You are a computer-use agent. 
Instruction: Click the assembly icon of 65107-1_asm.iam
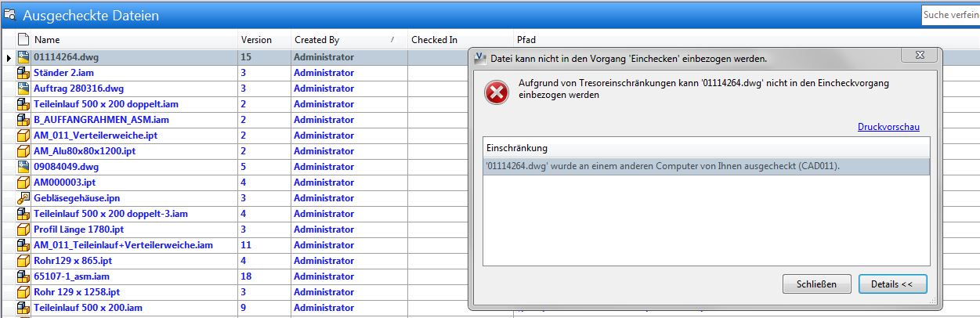[x=24, y=276]
